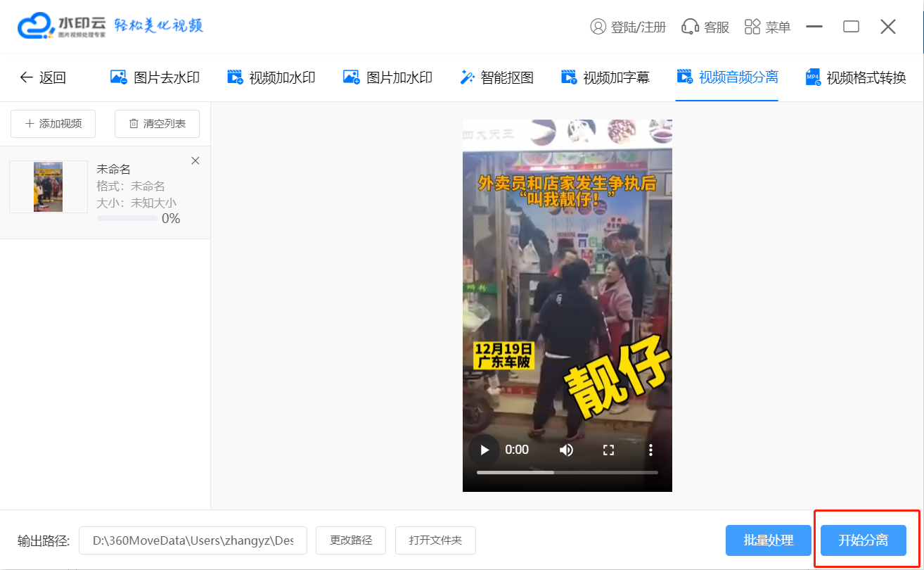
Task: Open video more options menu
Action: (x=651, y=450)
